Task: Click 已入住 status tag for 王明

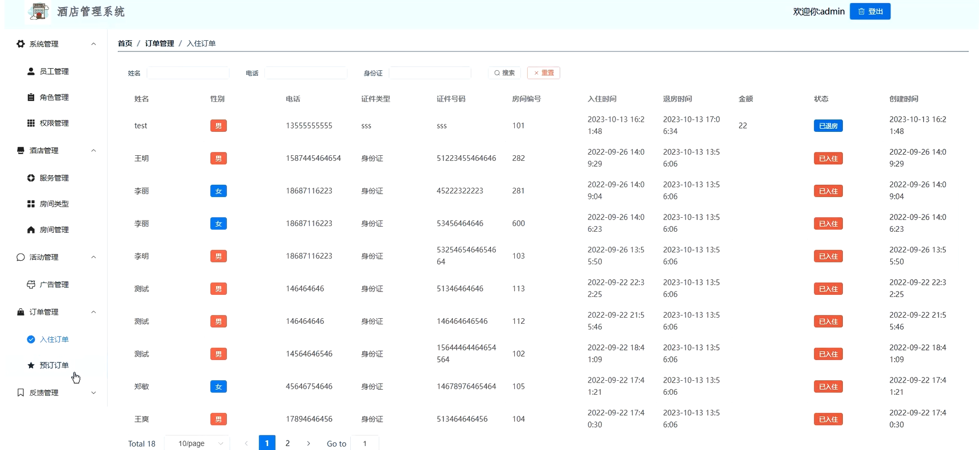Action: [x=828, y=159]
